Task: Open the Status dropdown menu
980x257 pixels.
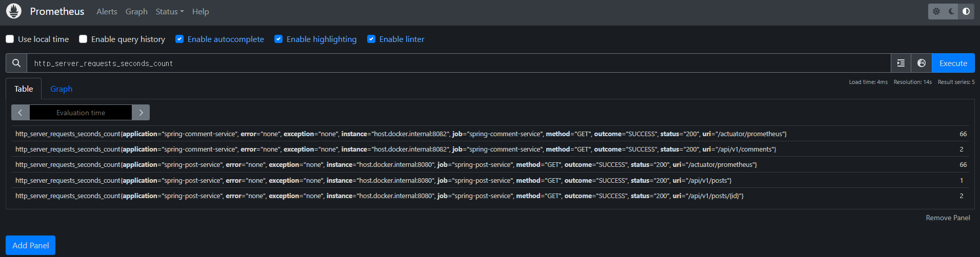Action: click(170, 11)
